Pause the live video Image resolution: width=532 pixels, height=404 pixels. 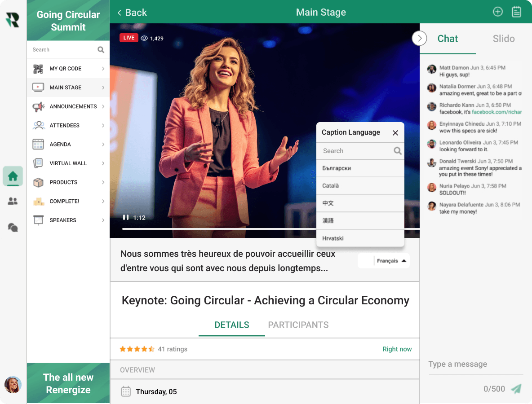pyautogui.click(x=125, y=217)
